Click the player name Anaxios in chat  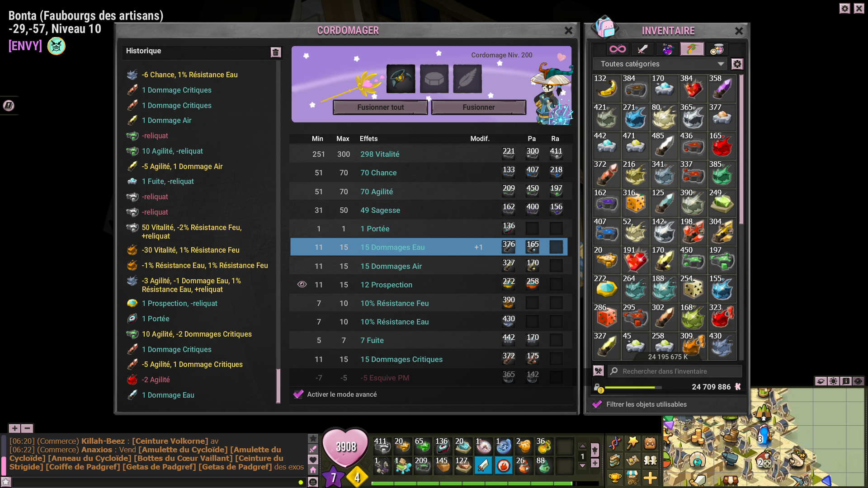pyautogui.click(x=97, y=450)
